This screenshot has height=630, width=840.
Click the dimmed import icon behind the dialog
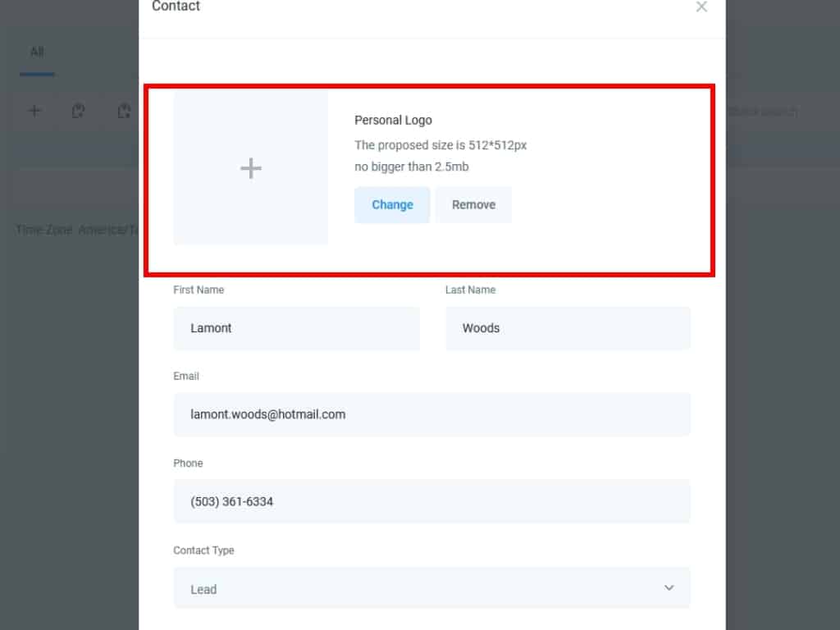[x=79, y=111]
